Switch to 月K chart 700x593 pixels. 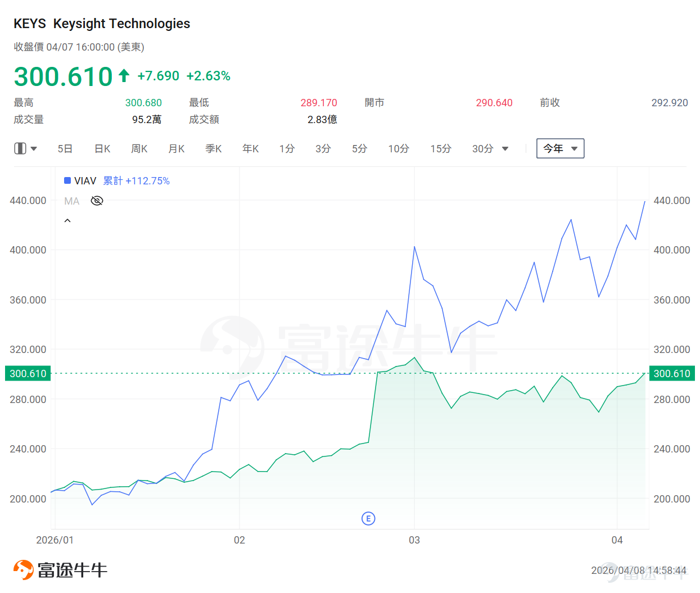coord(177,148)
